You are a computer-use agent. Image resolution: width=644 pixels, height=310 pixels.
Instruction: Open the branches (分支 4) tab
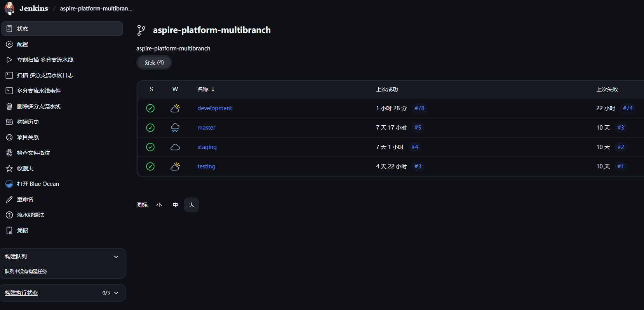tap(154, 62)
